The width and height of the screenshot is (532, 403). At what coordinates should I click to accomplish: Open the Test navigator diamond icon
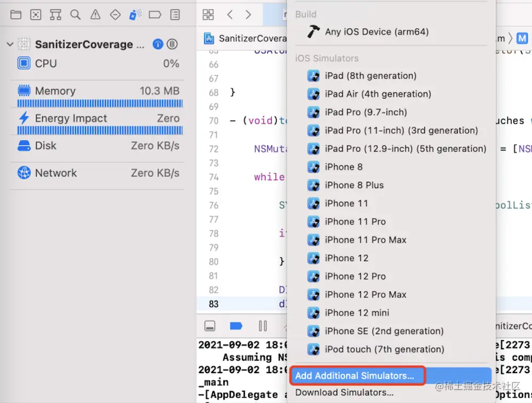(115, 14)
